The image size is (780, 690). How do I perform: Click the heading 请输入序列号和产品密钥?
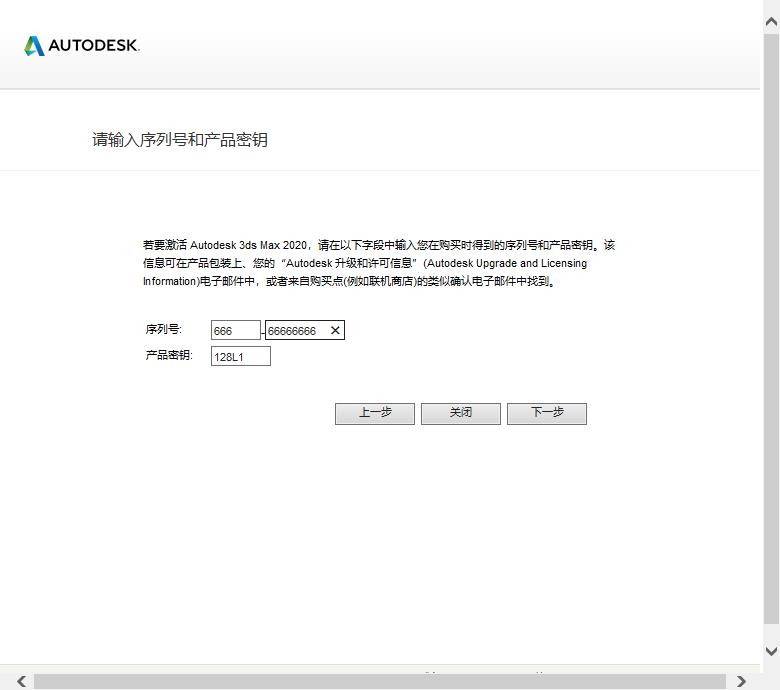coord(180,140)
